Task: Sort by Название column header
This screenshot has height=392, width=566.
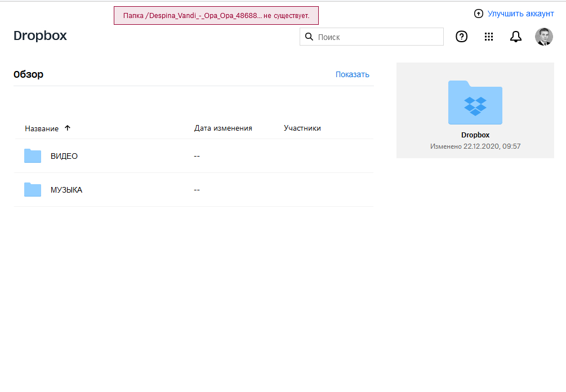Action: [x=42, y=128]
